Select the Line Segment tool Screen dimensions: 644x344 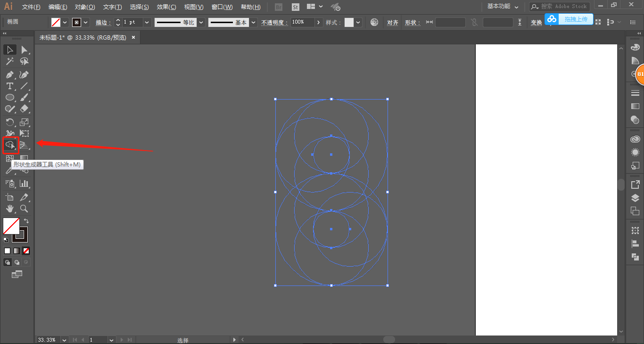tap(25, 86)
